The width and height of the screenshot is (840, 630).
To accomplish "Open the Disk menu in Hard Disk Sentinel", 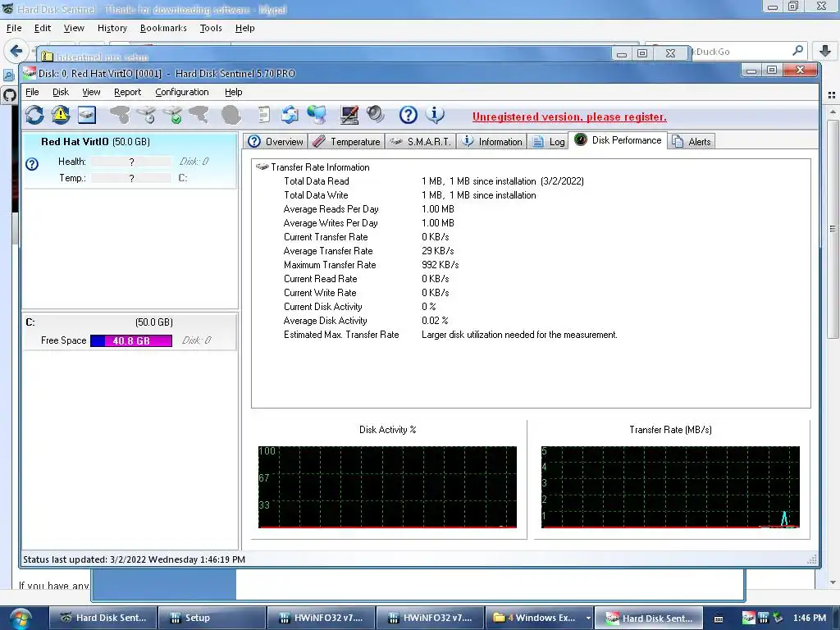I will point(61,92).
